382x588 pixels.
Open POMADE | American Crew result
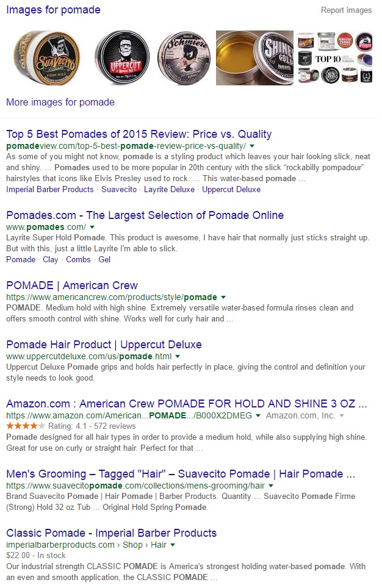(72, 285)
